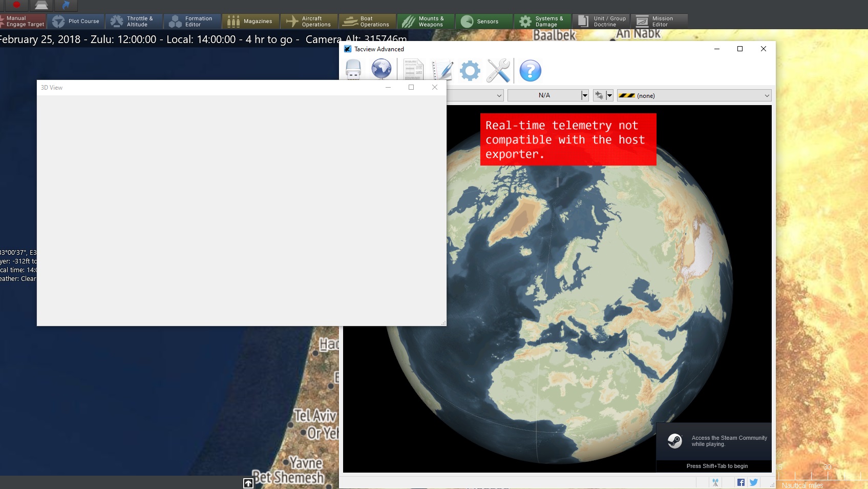Click the Tacview wrench and screwdriver tools icon
This screenshot has height=489, width=868.
[x=498, y=70]
